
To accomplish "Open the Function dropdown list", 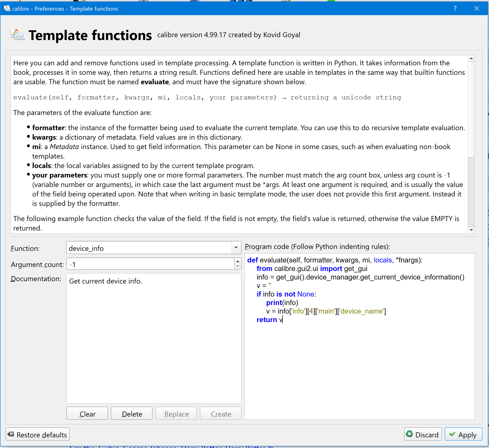I will coord(236,248).
